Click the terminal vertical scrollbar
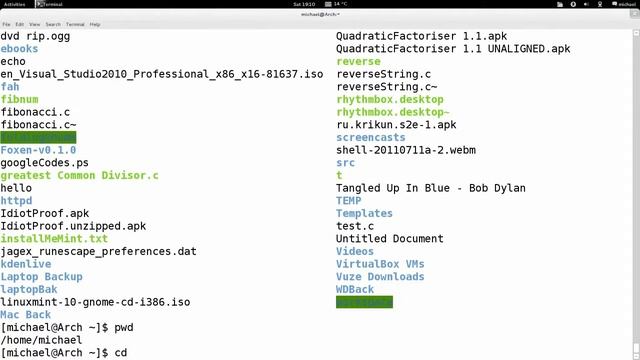 coord(636,194)
